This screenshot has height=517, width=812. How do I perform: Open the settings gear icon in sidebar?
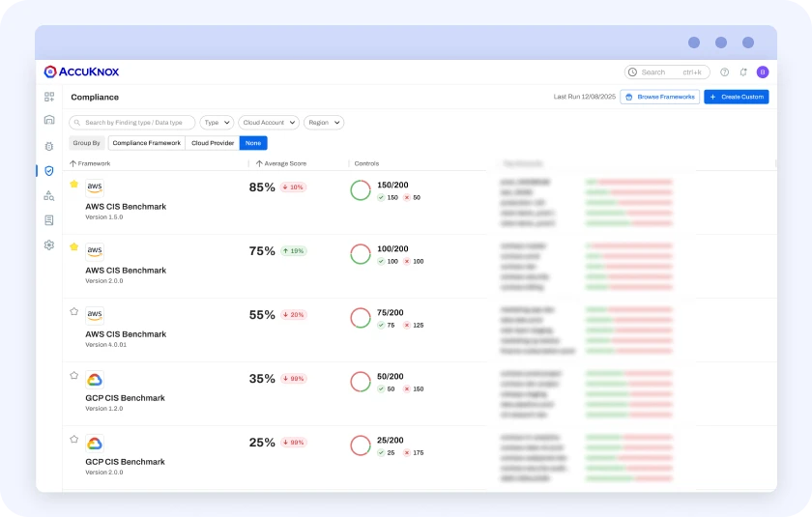pos(49,244)
